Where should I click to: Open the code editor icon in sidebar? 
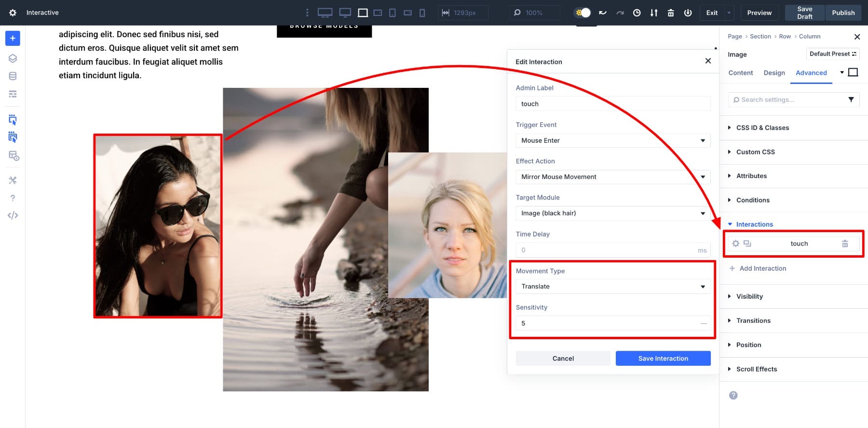click(x=13, y=215)
